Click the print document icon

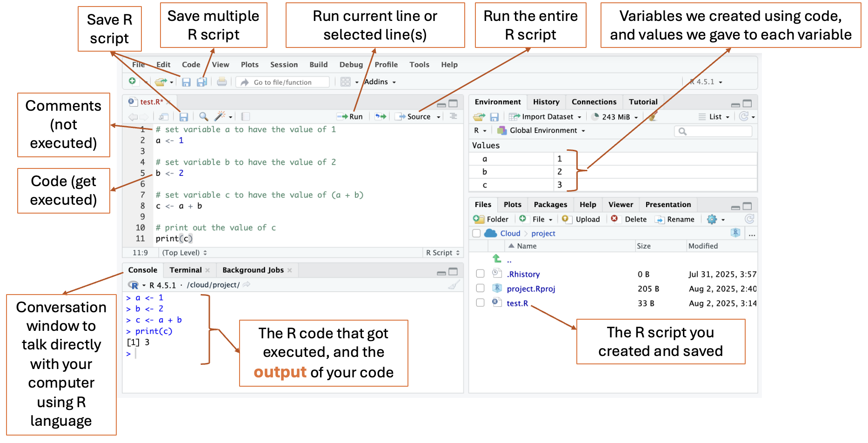pos(222,82)
